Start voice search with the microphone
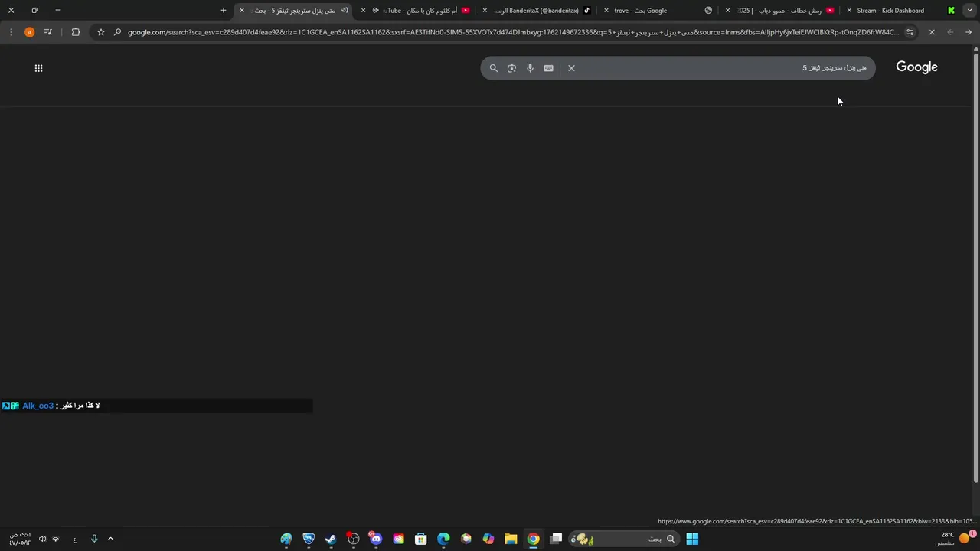Screen dimensions: 980x551 [530, 68]
